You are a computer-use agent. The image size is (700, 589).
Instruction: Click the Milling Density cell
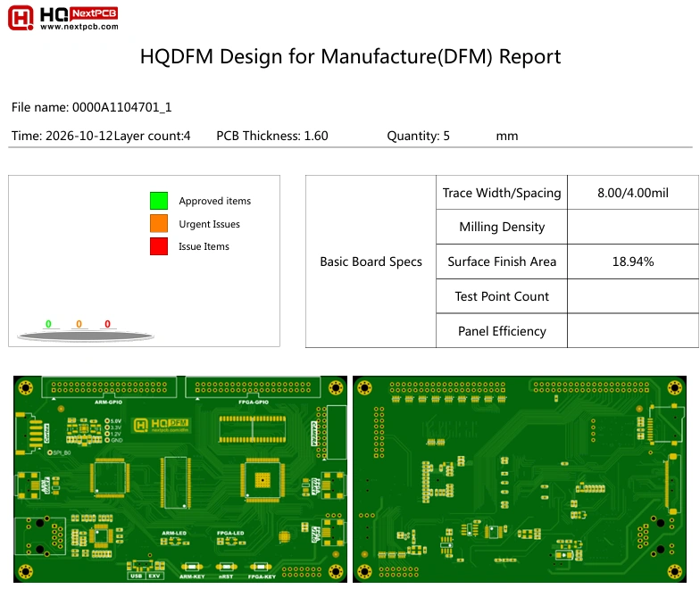click(502, 227)
